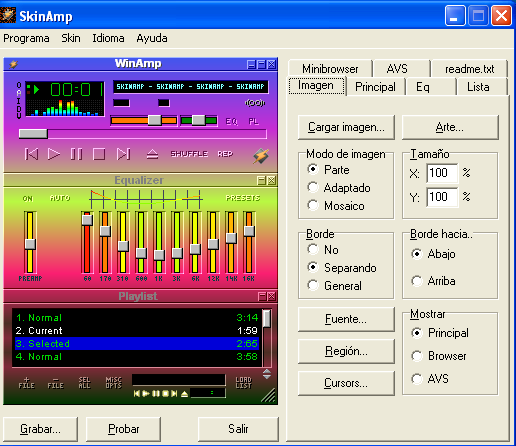This screenshot has height=446, width=516.
Task: Switch to the Lista tab
Action: pyautogui.click(x=482, y=87)
